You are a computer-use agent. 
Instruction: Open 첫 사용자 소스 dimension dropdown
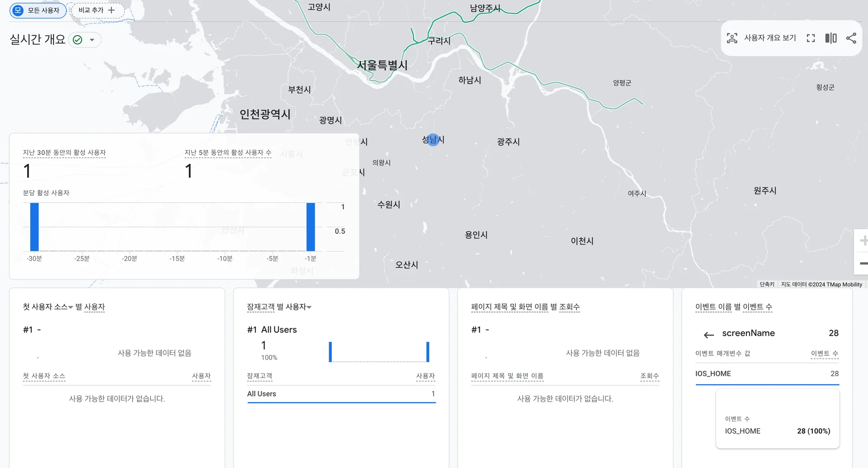coord(71,307)
